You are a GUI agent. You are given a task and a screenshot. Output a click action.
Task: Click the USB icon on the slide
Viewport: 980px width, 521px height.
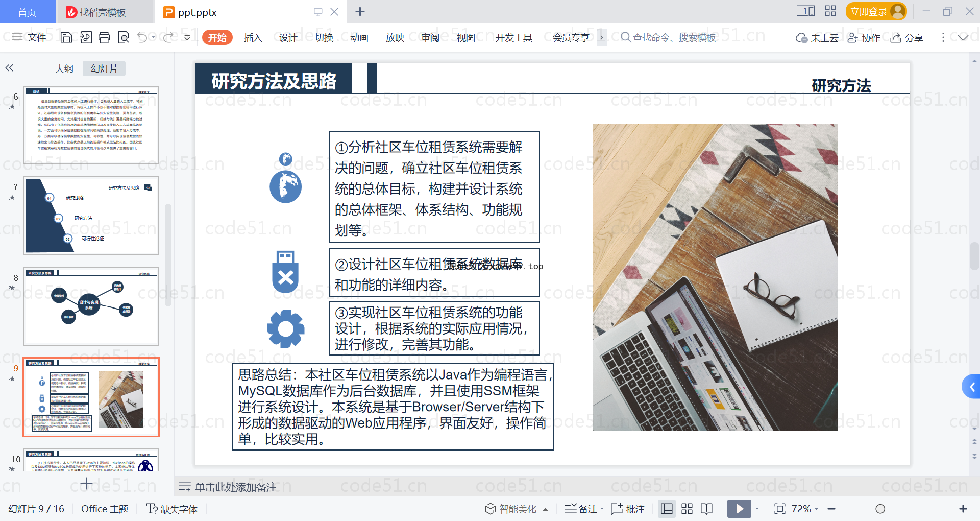pos(285,271)
